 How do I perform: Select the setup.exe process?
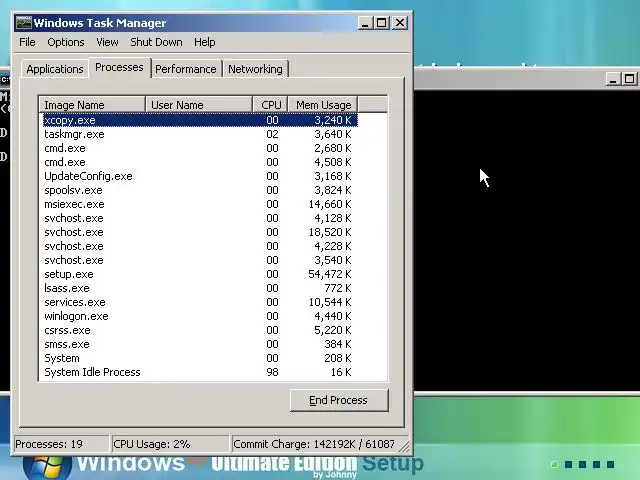point(200,274)
